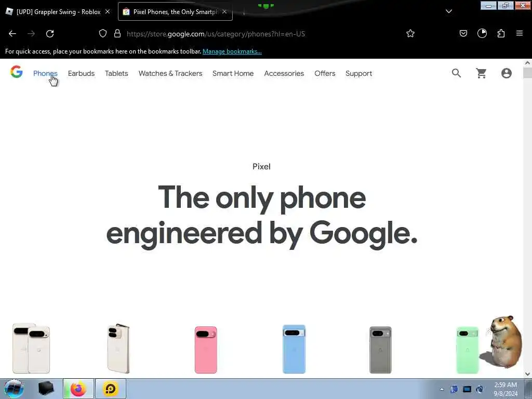
Task: Click the system tray flag icon
Action: [454, 389]
